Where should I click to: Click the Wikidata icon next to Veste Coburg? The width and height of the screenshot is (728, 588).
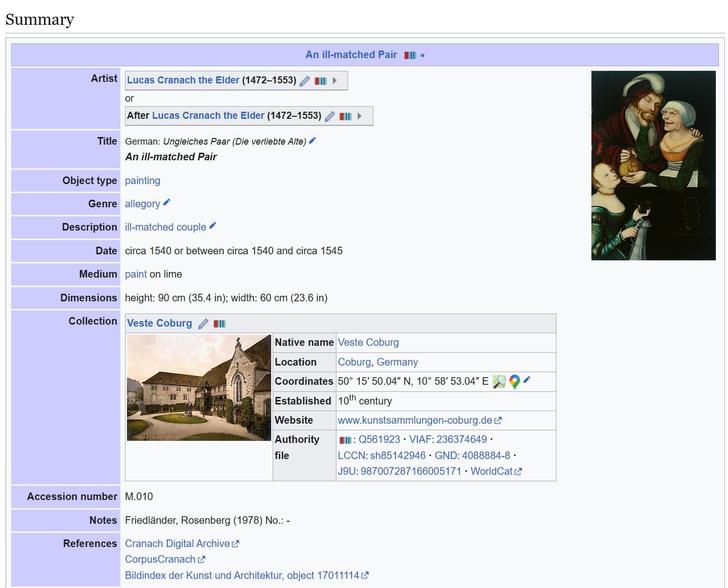(219, 324)
